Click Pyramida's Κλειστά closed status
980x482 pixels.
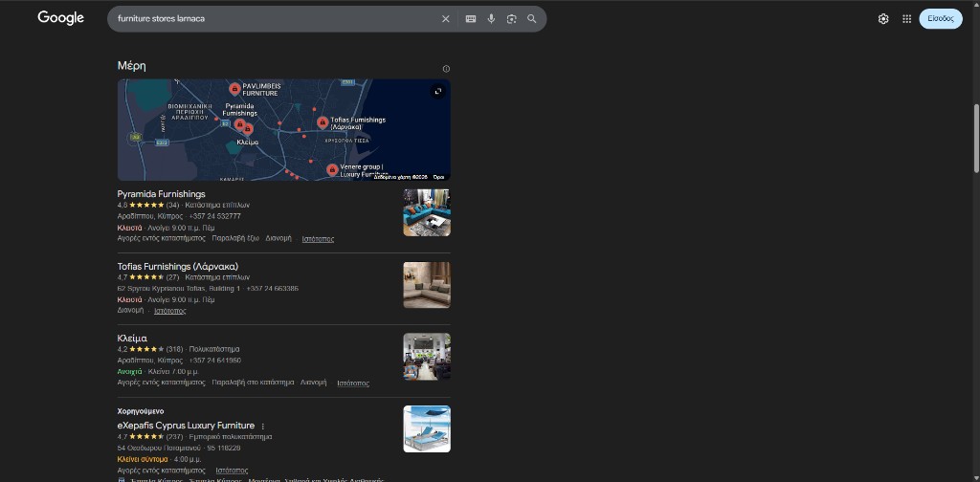tap(130, 228)
